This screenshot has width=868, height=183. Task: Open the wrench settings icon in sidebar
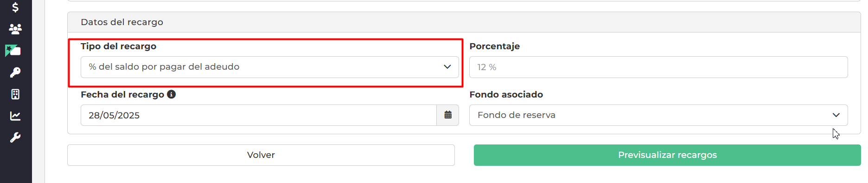point(15,137)
